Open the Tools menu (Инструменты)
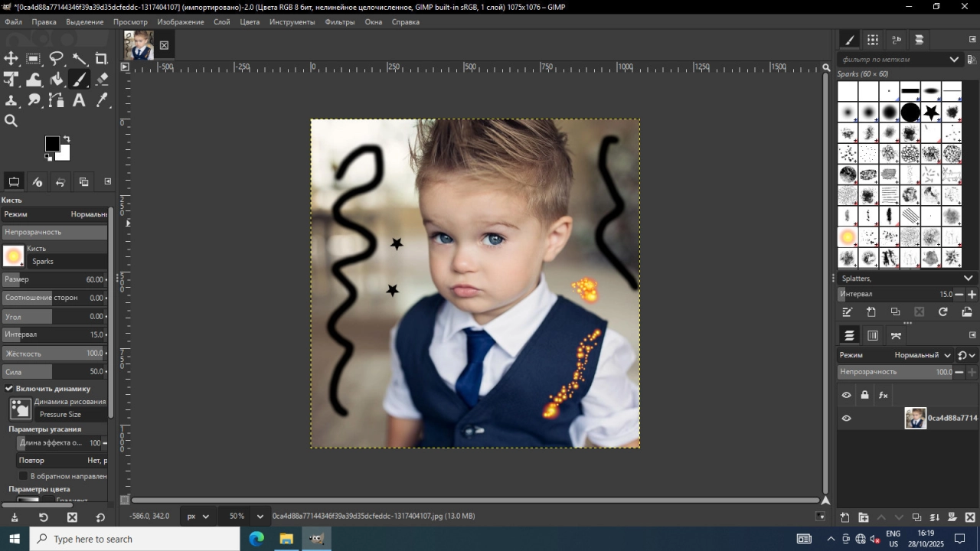 click(292, 21)
